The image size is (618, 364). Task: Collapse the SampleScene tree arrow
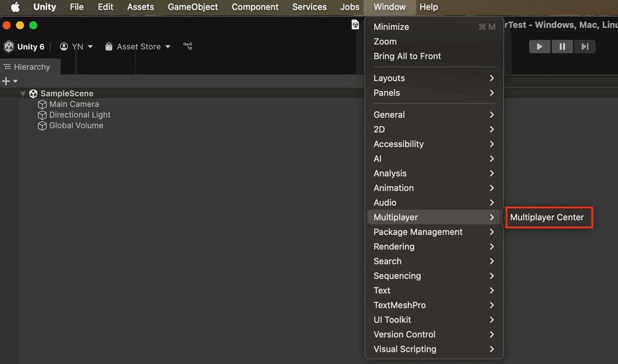click(23, 94)
